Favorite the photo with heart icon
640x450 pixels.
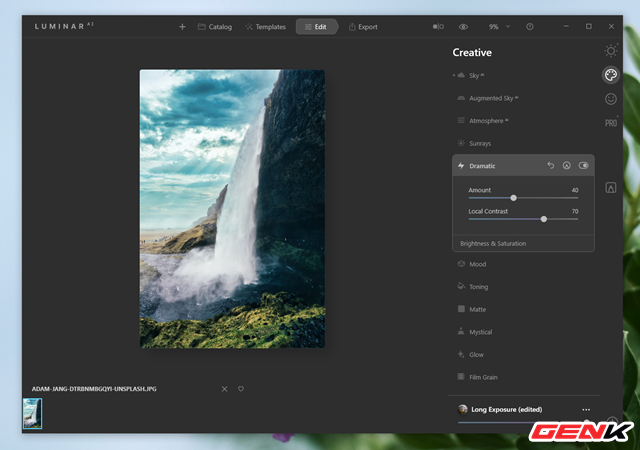241,389
